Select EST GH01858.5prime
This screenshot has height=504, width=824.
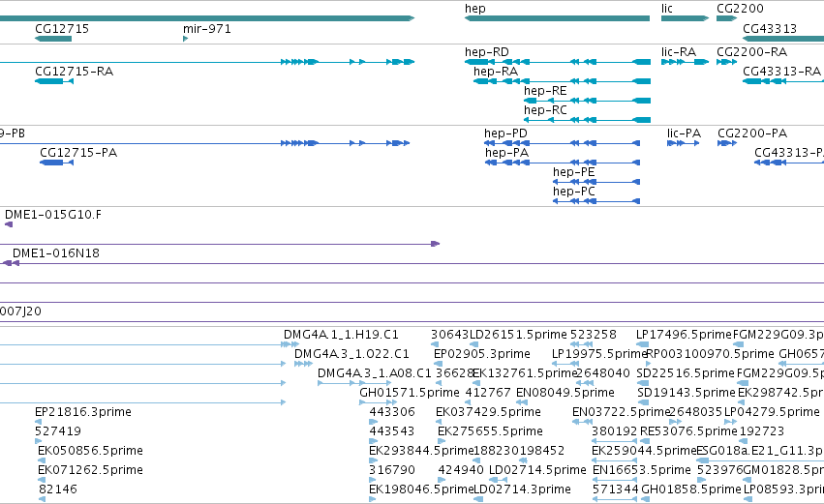(691, 489)
